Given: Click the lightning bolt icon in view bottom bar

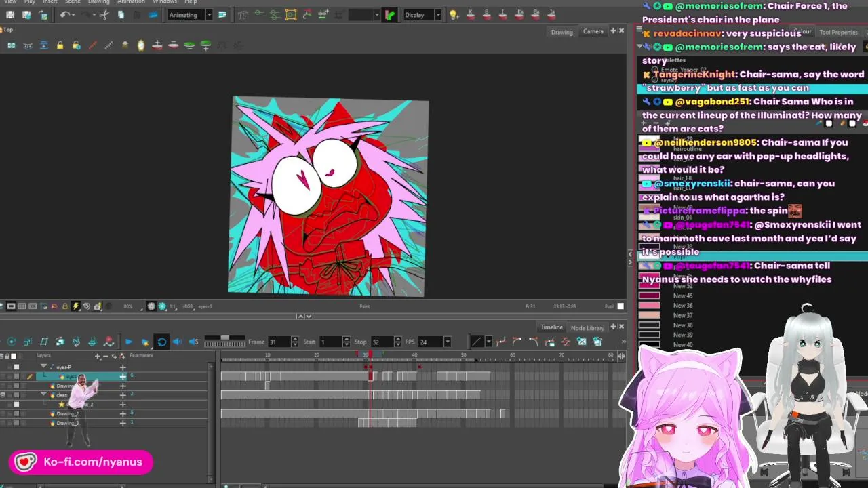Looking at the screenshot, I should pos(75,306).
